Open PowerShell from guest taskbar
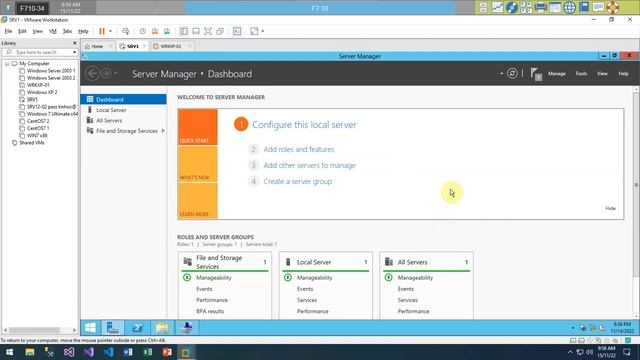Viewport: 640px width, 360px height. coord(138,328)
